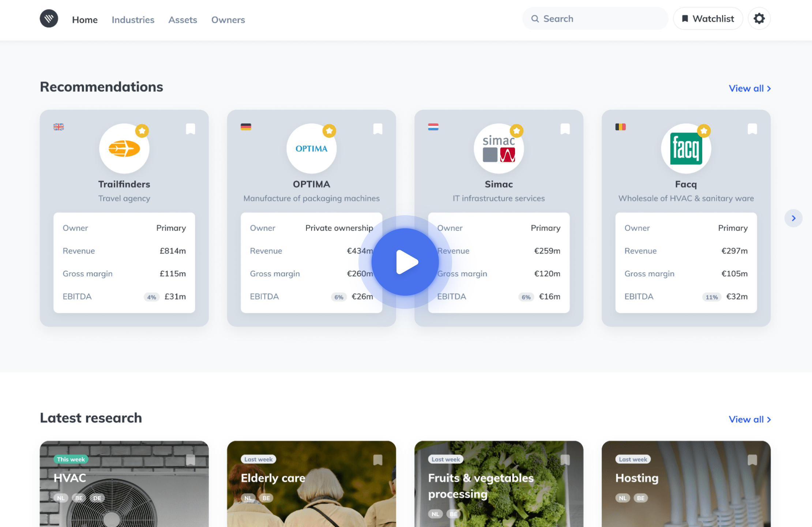This screenshot has width=812, height=527.
Task: Open the Facq company name
Action: coord(686,184)
